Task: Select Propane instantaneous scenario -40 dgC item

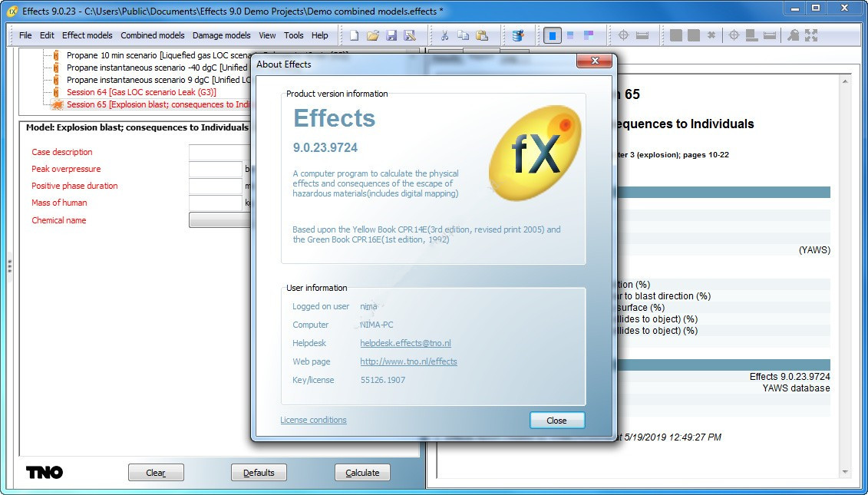Action: click(x=158, y=68)
